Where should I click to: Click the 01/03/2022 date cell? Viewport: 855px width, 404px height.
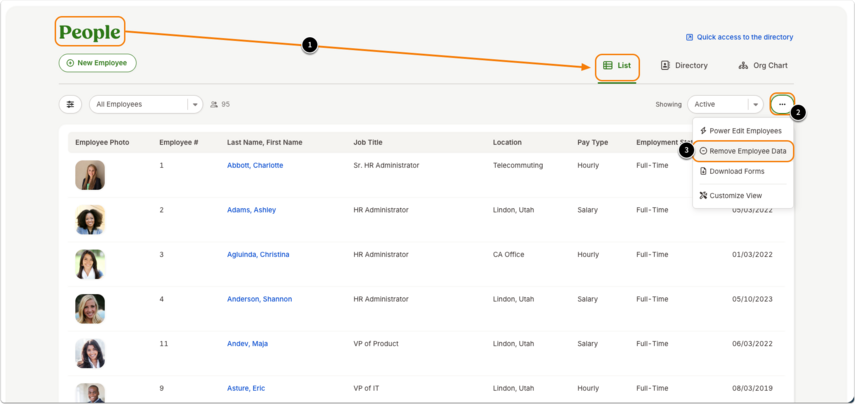point(752,255)
